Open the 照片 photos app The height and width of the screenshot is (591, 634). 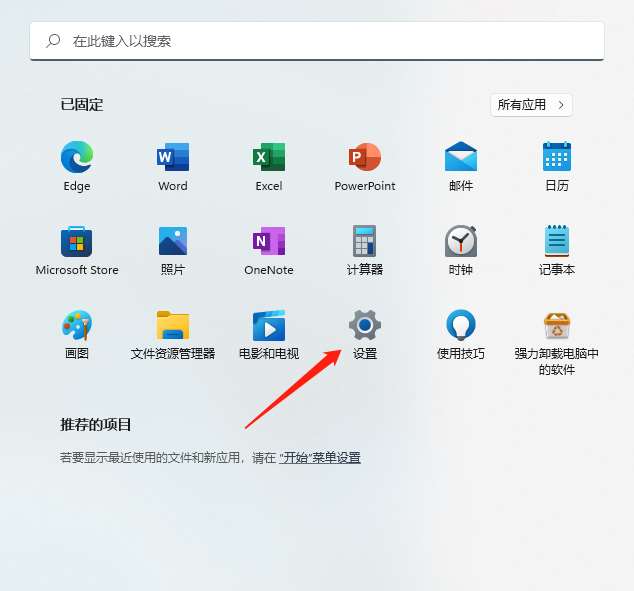(x=173, y=241)
